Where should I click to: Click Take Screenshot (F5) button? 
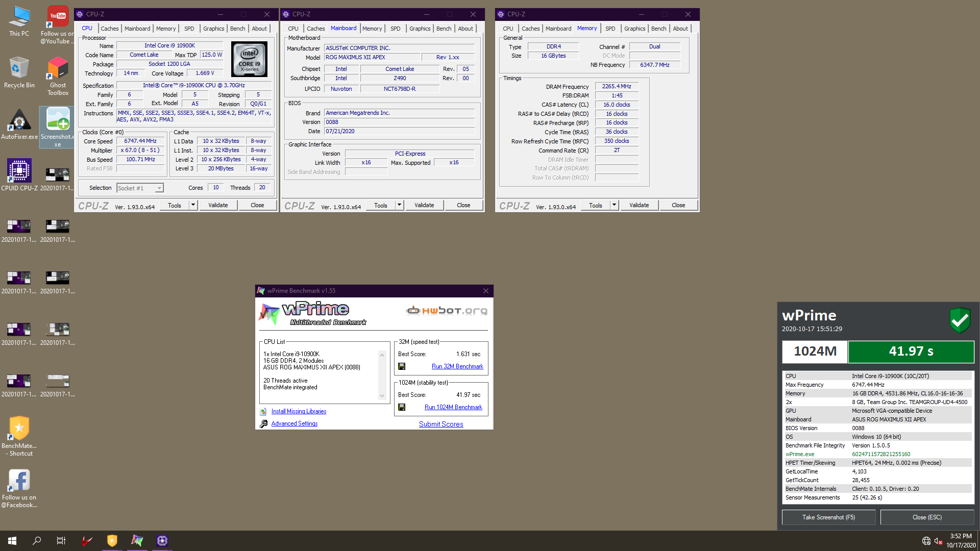[x=828, y=517]
